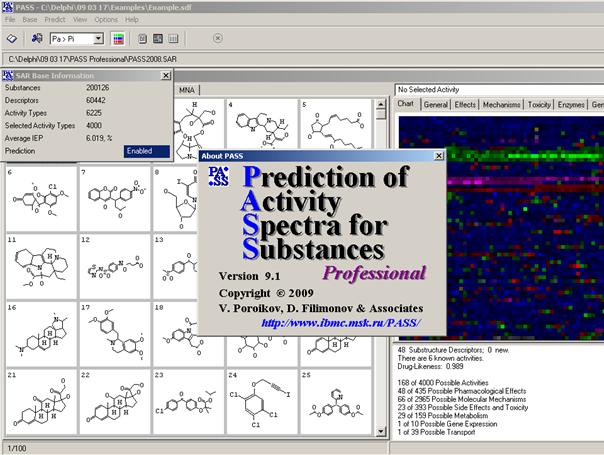Click the SAR file path PASS2008.SAR
This screenshot has height=455, width=604.
tap(92, 59)
